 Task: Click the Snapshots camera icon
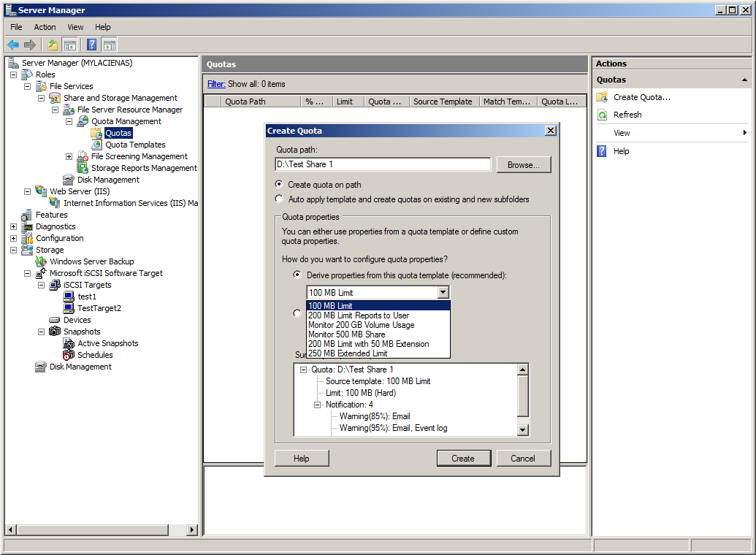click(x=55, y=332)
